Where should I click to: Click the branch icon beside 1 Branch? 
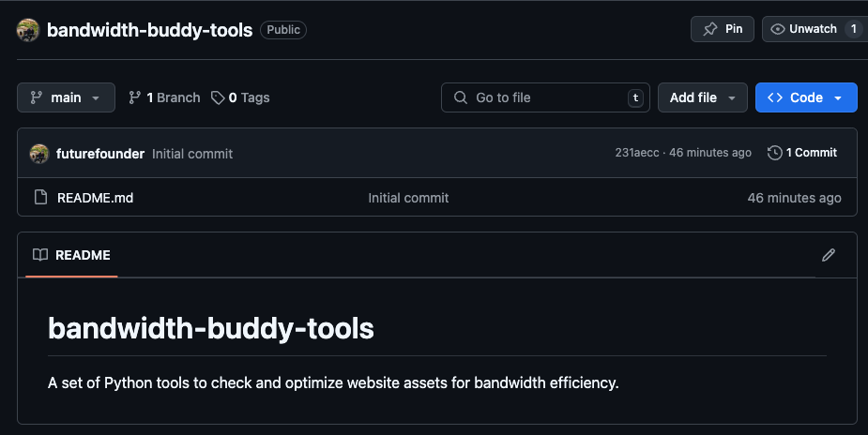[135, 97]
